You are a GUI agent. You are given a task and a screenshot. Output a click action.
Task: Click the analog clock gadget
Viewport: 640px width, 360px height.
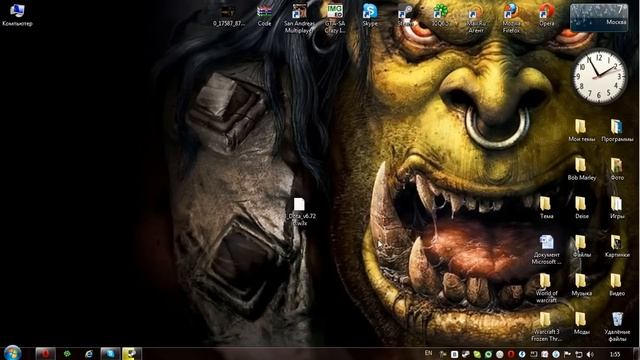(599, 77)
